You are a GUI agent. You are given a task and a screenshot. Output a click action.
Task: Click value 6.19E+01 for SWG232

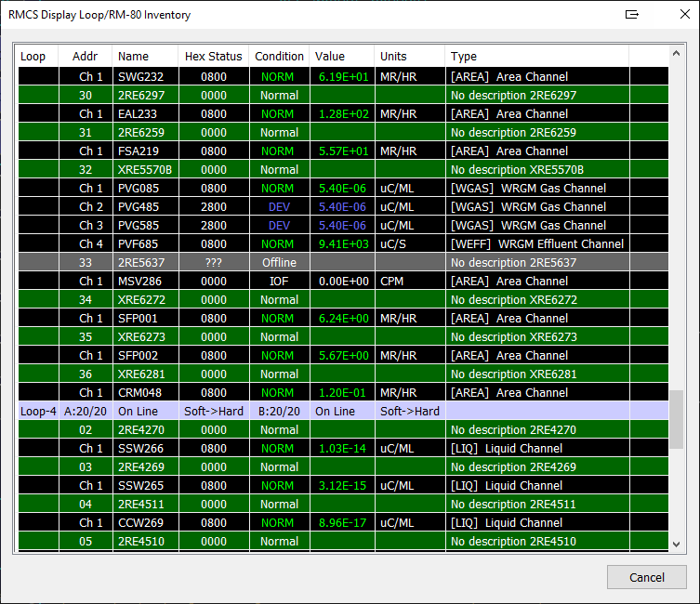point(344,77)
